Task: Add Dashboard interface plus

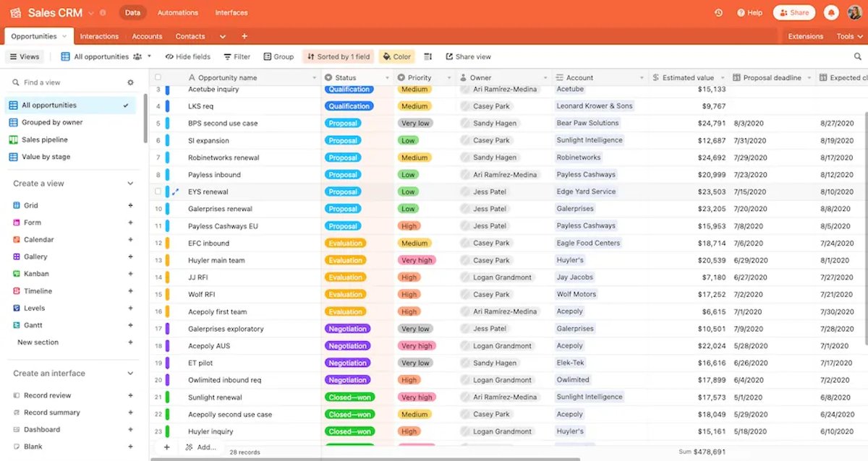Action: coord(131,429)
